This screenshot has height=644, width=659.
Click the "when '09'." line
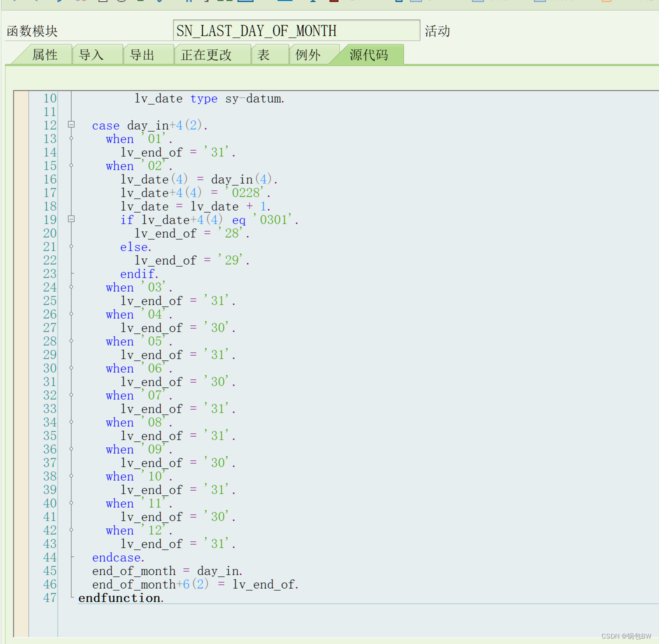[139, 449]
